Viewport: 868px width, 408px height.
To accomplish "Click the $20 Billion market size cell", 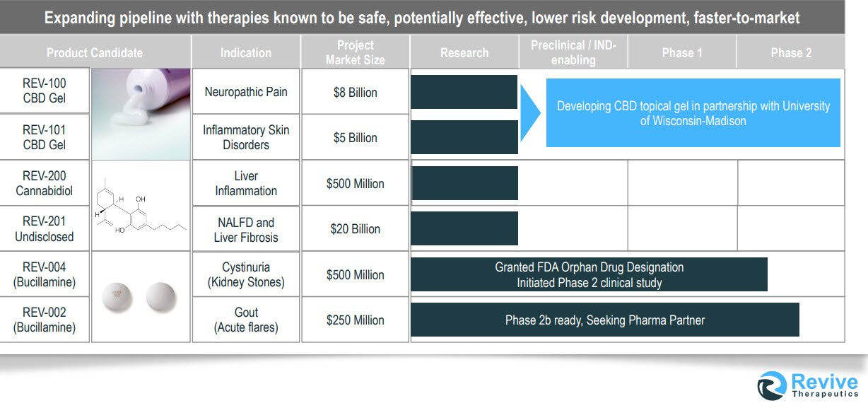I will point(355,229).
